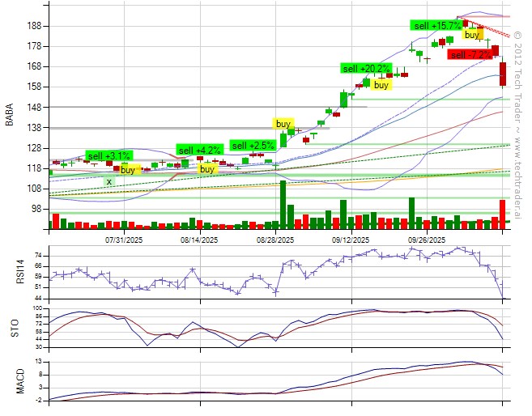Click the green 'sell +3.1%' signal label

[x=108, y=155]
